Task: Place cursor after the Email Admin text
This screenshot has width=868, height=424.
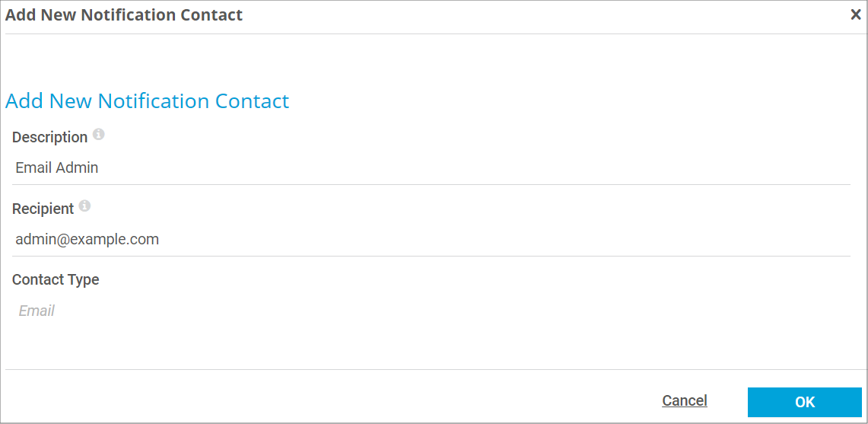Action: point(99,168)
